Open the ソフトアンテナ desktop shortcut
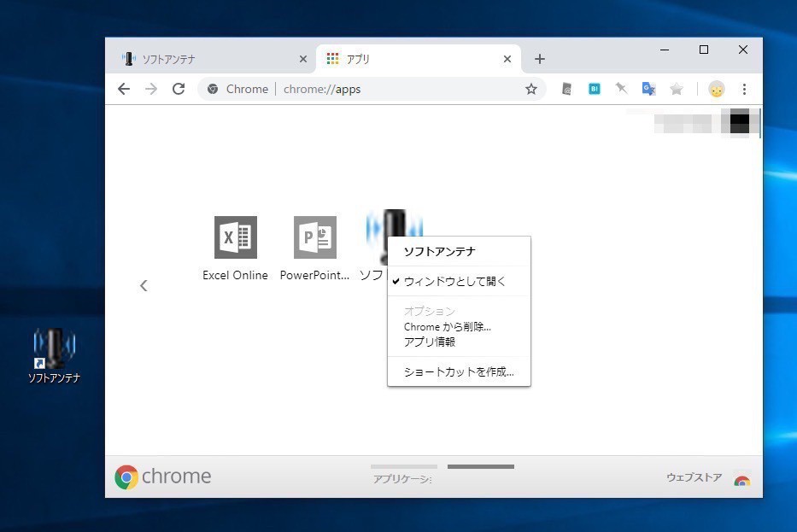The width and height of the screenshot is (797, 532). click(x=54, y=356)
